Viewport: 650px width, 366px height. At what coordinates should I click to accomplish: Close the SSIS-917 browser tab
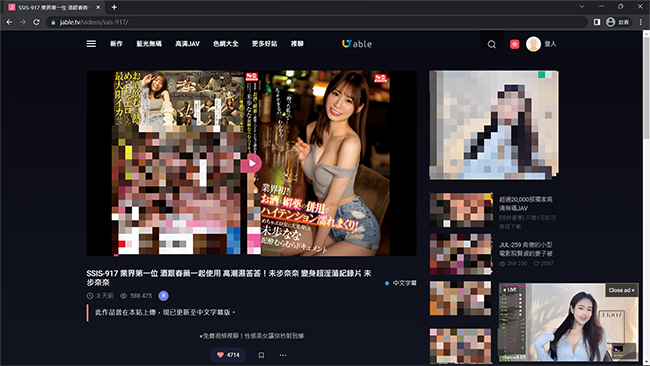tap(98, 7)
